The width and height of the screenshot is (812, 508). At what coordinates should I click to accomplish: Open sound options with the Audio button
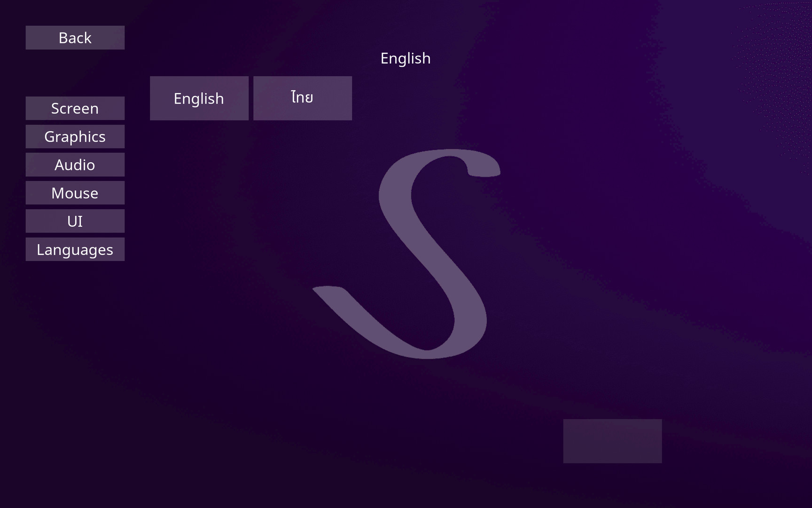click(75, 165)
